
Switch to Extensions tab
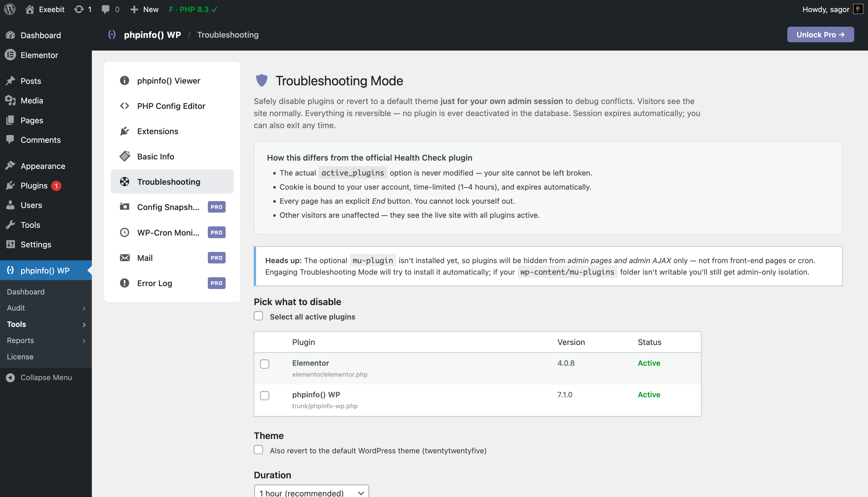pos(172,131)
